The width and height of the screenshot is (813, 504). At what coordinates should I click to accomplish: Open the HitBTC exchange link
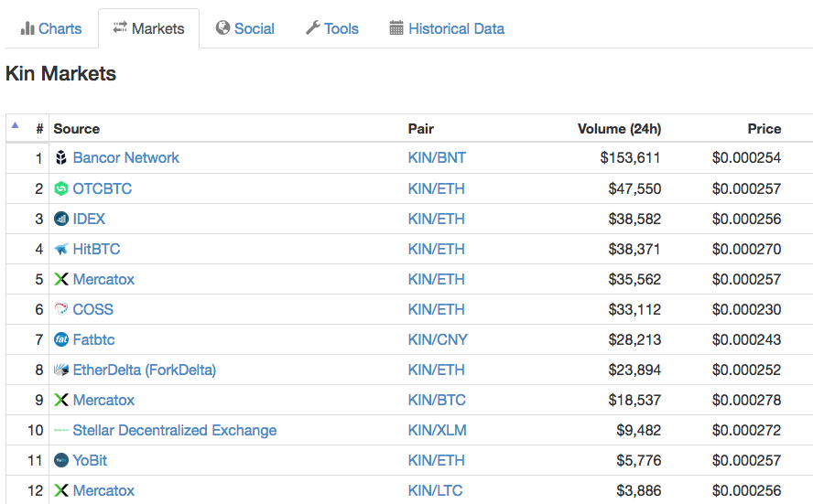tap(96, 249)
